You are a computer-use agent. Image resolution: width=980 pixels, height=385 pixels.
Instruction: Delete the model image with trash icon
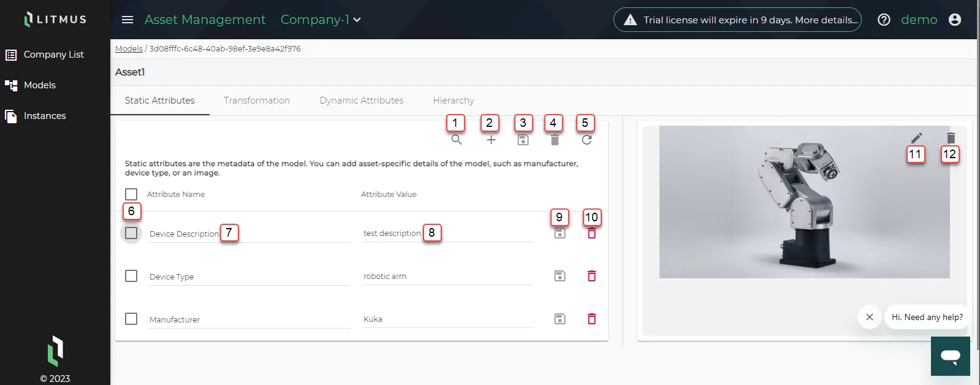(951, 138)
